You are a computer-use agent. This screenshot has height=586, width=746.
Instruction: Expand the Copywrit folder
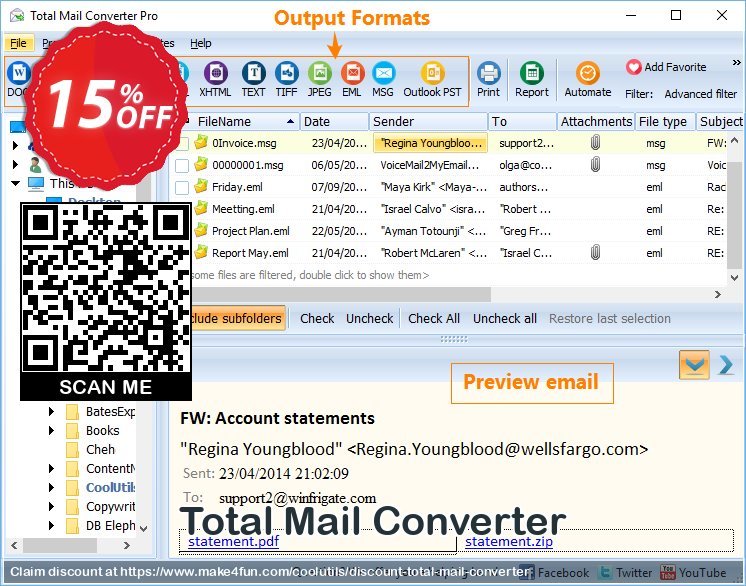pyautogui.click(x=51, y=507)
